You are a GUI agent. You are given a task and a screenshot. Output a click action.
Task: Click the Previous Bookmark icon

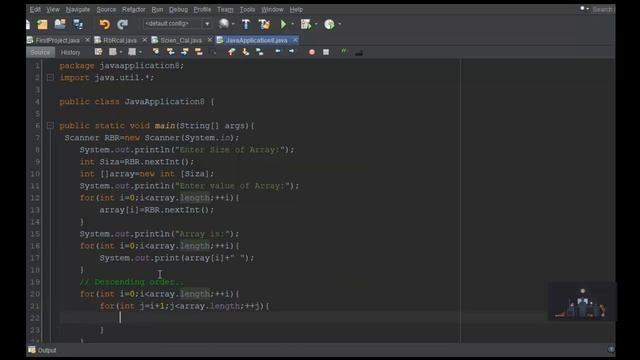pyautogui.click(x=231, y=52)
